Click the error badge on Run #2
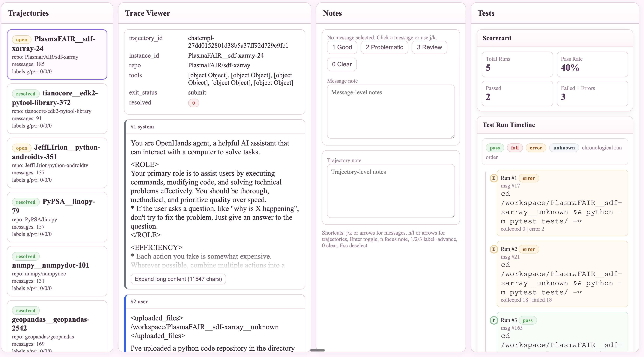This screenshot has height=357, width=644. pos(529,249)
